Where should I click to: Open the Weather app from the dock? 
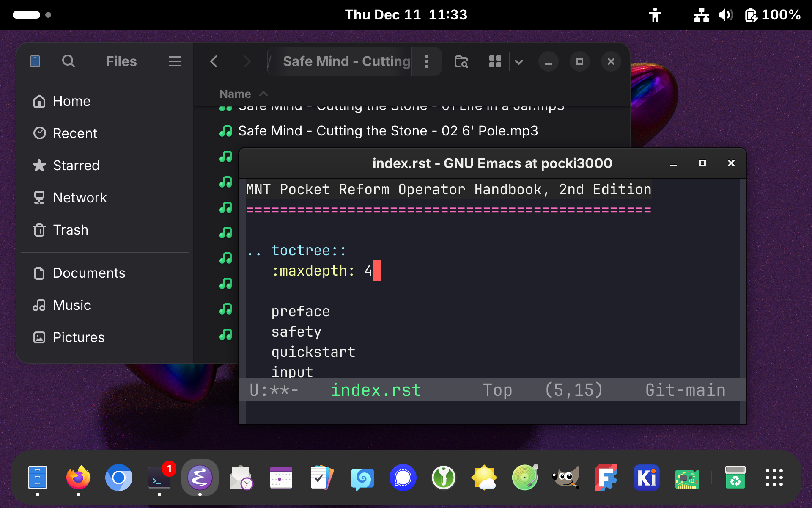484,478
